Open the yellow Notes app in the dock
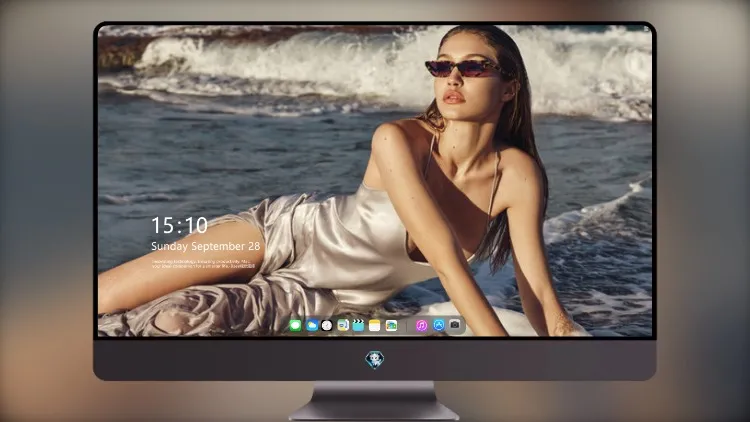This screenshot has width=750, height=422. (x=375, y=326)
